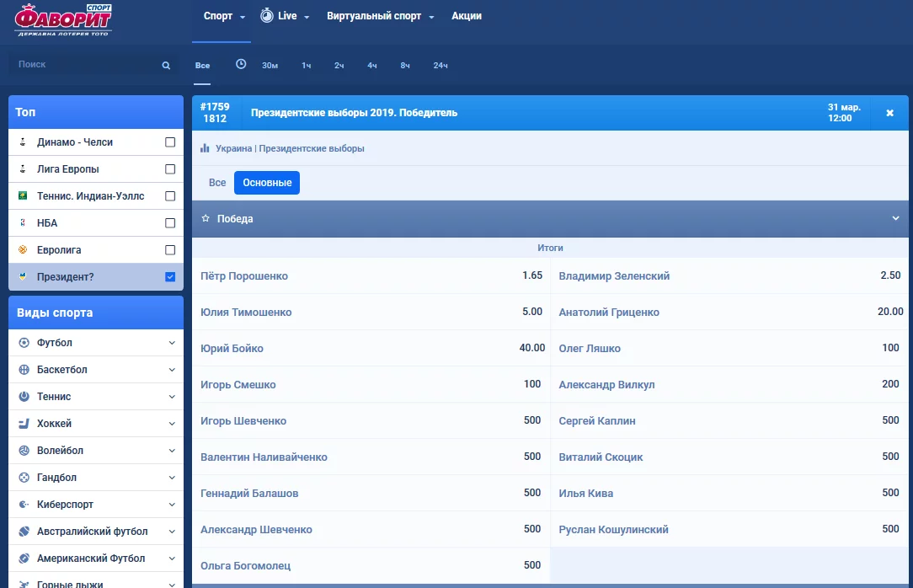Tick the НБА checkbox
Viewport: 913px width, 588px height.
click(170, 223)
